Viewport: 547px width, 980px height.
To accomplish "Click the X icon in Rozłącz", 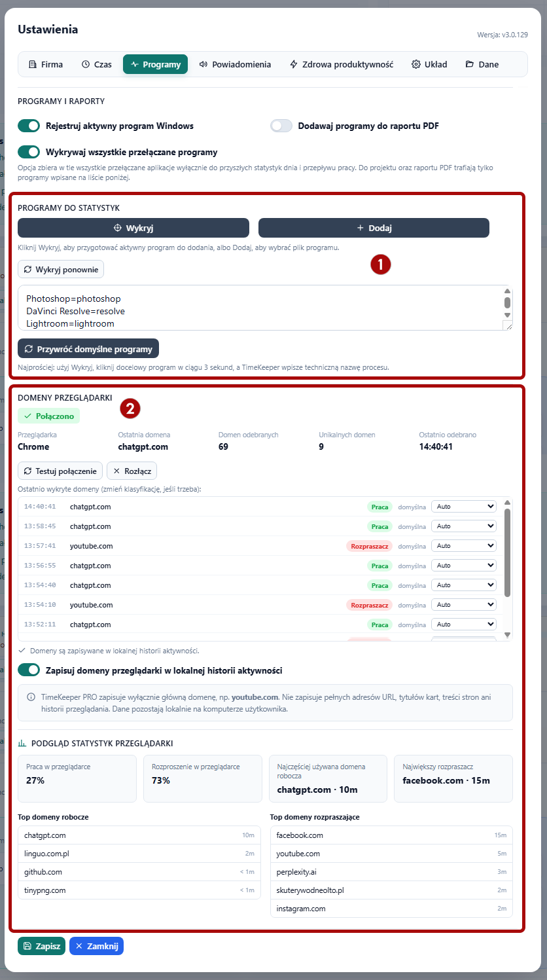I will click(x=116, y=471).
